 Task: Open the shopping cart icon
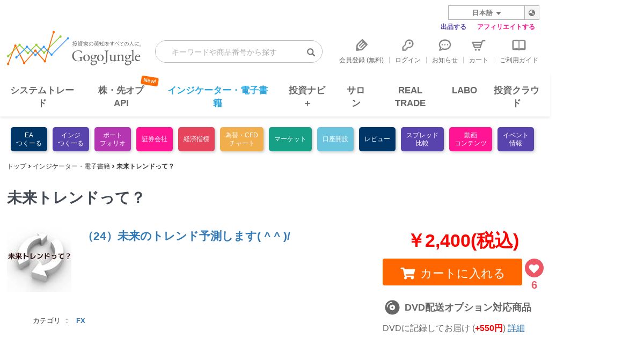click(x=478, y=45)
